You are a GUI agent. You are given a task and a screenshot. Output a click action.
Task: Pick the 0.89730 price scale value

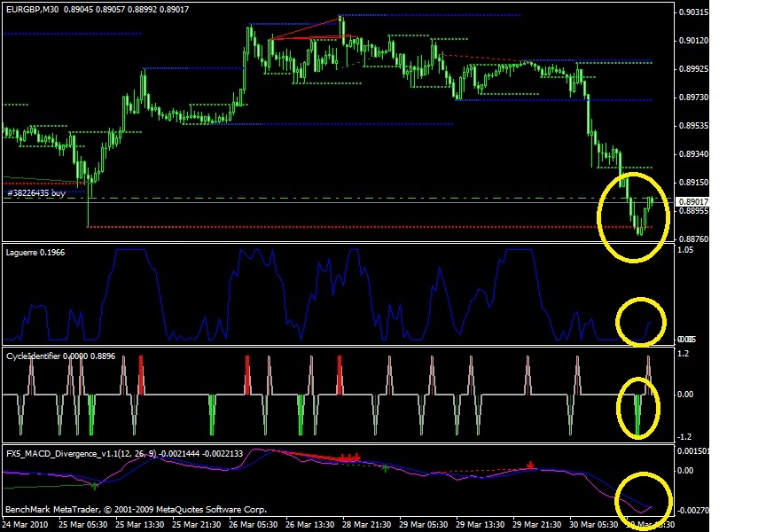tap(693, 98)
